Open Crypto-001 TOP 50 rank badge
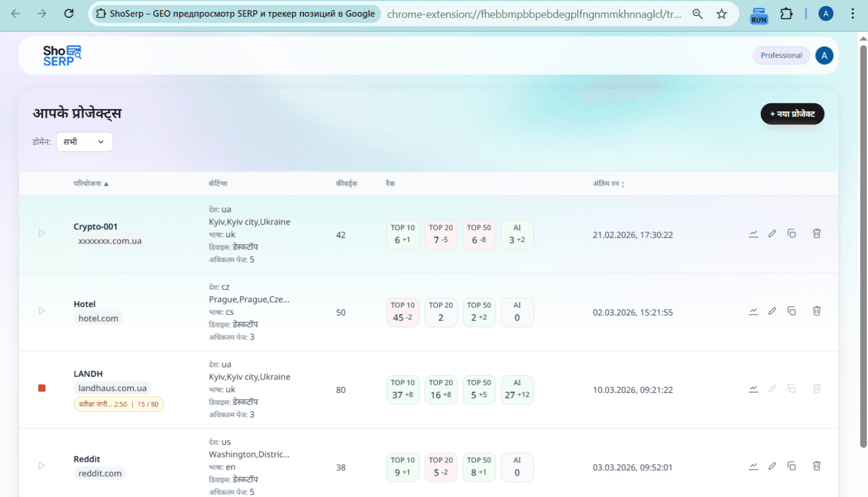Viewport: 868px width, 497px height. 479,235
